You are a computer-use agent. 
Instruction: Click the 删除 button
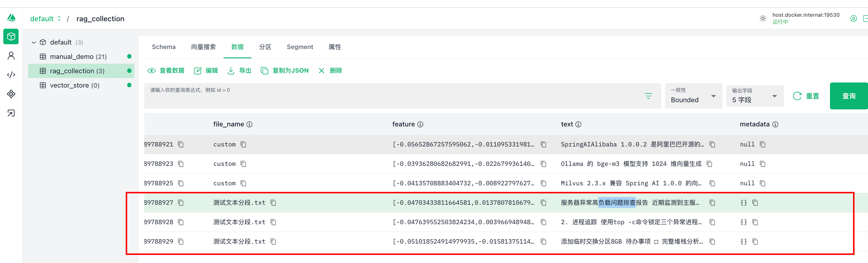(x=330, y=71)
